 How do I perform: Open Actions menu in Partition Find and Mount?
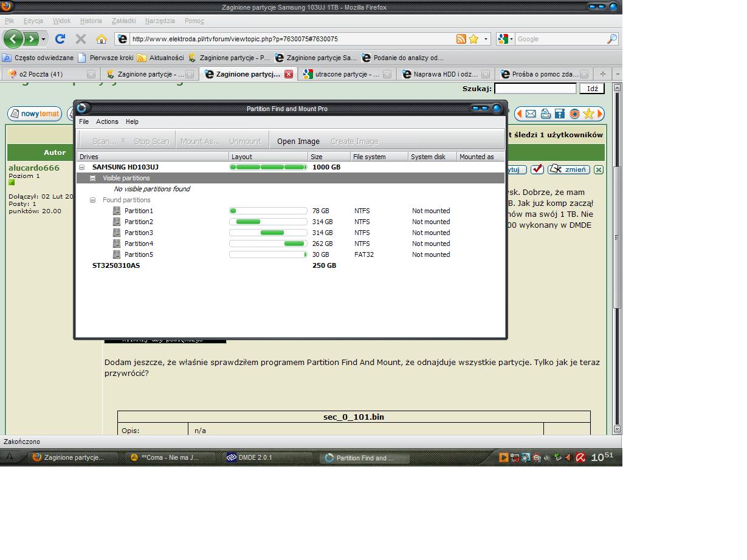(x=107, y=121)
